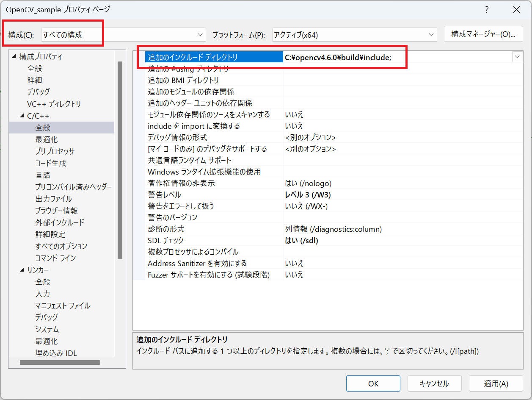Image resolution: width=532 pixels, height=400 pixels.
Task: Open the 追加のインクルード ディレクトリ value dropdown
Action: tap(517, 56)
